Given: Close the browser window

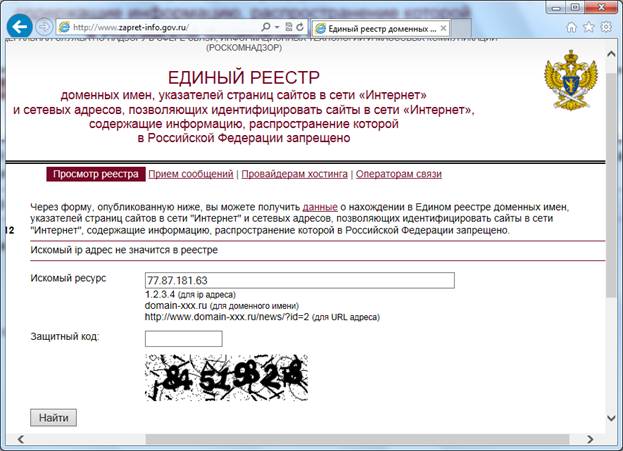Looking at the screenshot, I should click(602, 7).
